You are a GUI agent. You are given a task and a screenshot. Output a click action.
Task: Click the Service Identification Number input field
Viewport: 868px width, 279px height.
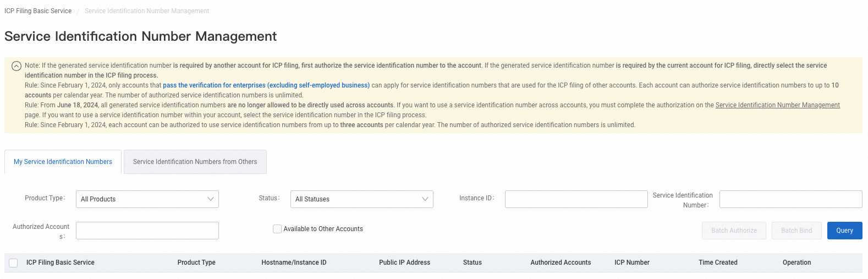[x=790, y=199]
